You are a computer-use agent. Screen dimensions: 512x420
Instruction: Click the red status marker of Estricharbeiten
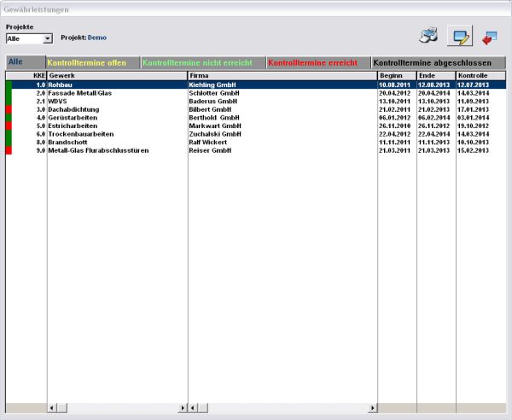(x=9, y=126)
